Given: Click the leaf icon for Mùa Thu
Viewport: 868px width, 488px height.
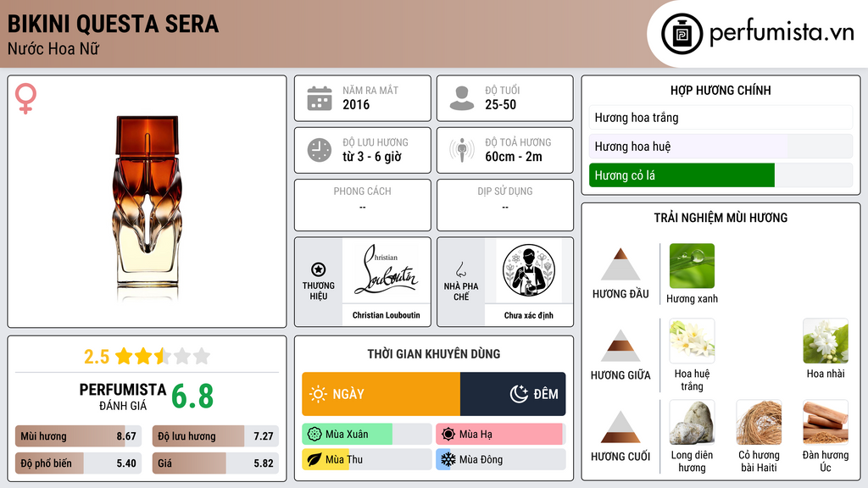Looking at the screenshot, I should [x=314, y=459].
